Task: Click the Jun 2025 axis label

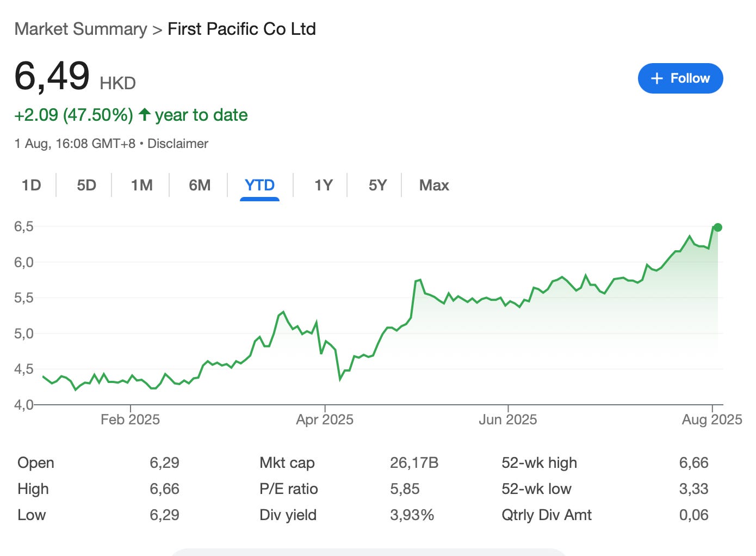Action: pyautogui.click(x=507, y=419)
